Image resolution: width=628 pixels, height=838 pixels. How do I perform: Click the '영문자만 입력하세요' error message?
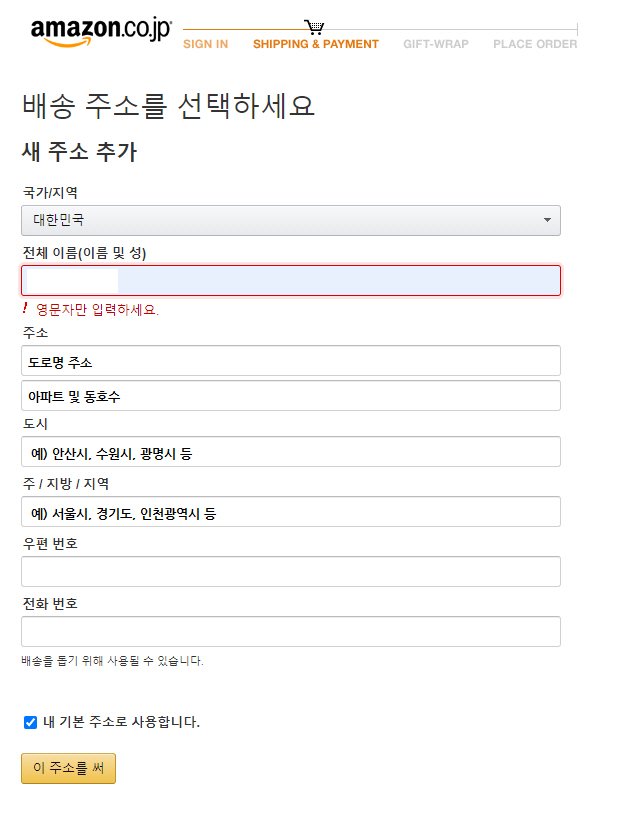click(x=97, y=310)
